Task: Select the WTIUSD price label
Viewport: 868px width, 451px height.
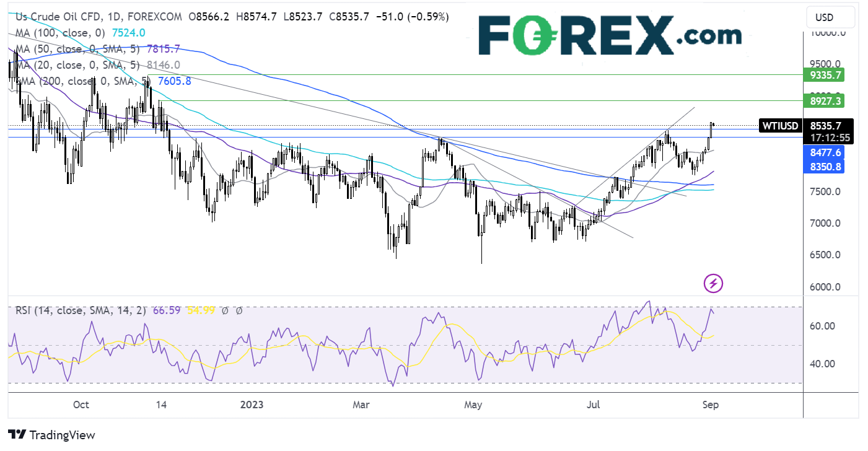Action: 780,126
